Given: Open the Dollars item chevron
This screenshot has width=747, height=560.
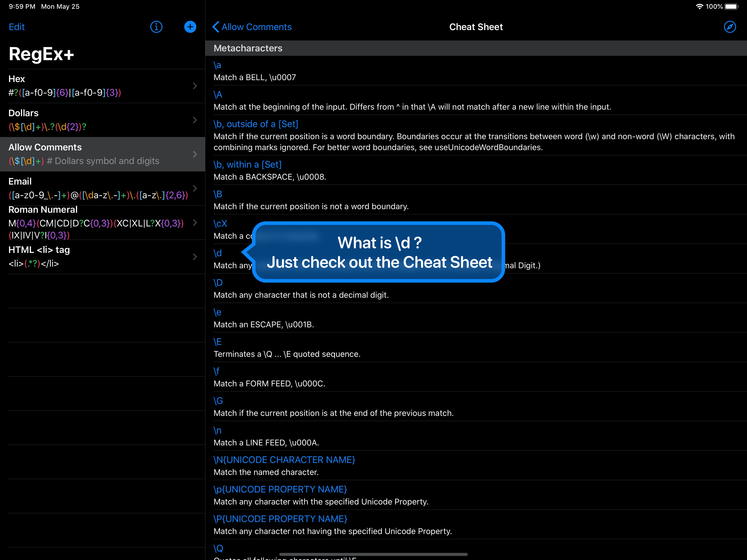Looking at the screenshot, I should point(195,120).
